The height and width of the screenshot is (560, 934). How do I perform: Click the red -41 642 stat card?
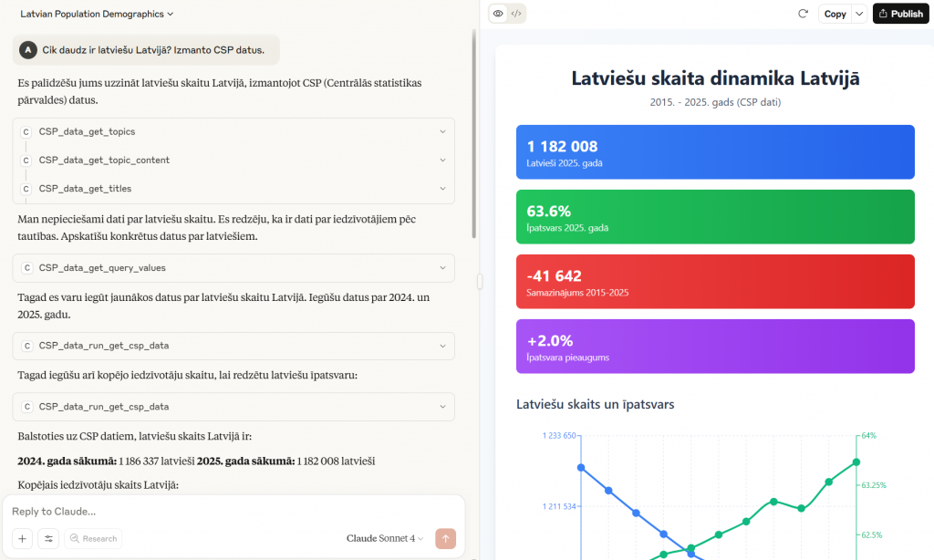click(x=715, y=282)
